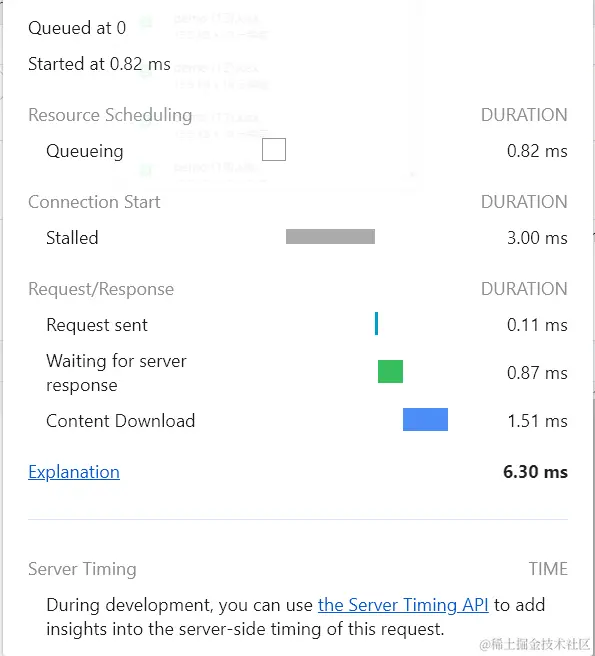Screen dimensions: 595x656
Task: Click the white Queueing timing box
Action: 274,149
